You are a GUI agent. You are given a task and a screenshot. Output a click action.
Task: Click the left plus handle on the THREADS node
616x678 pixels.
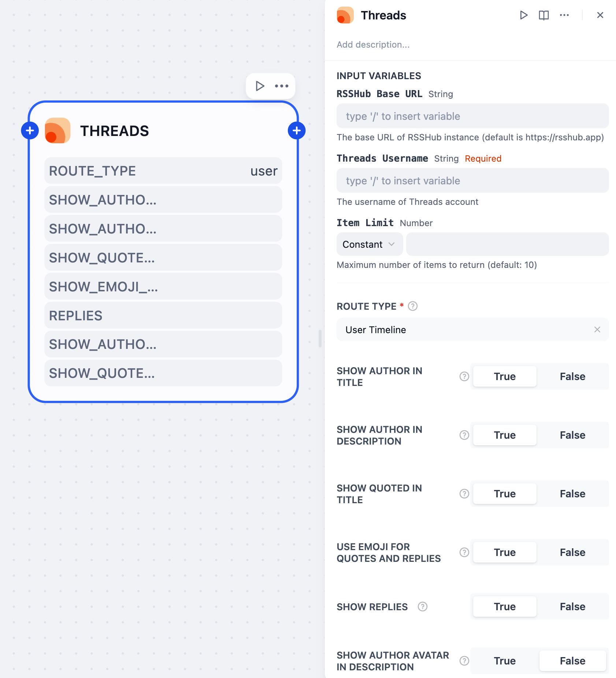30,130
